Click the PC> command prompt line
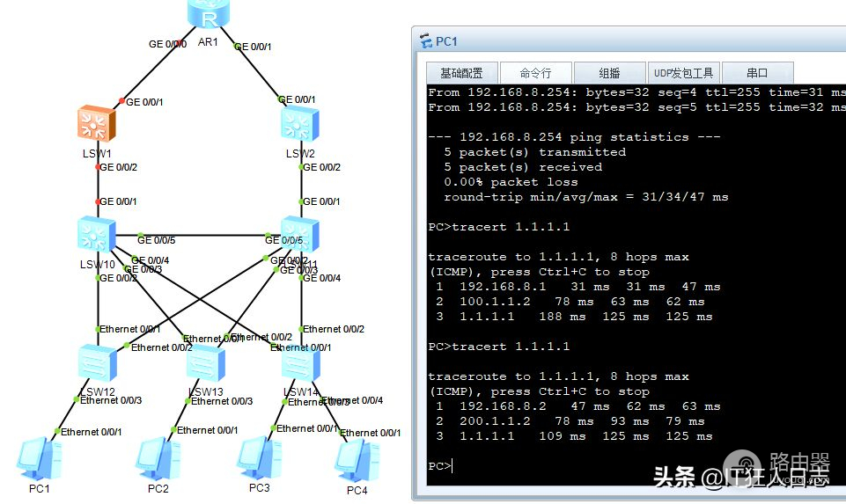846x504 pixels. (x=441, y=465)
